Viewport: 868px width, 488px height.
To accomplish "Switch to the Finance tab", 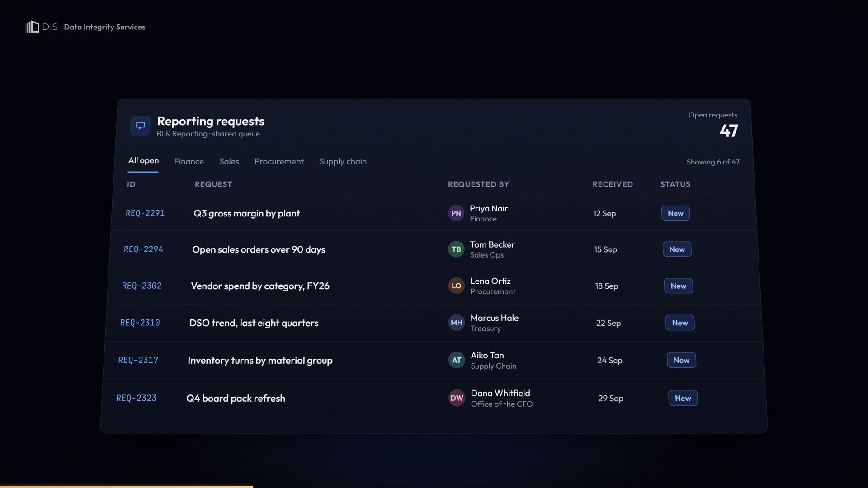I will coord(189,162).
